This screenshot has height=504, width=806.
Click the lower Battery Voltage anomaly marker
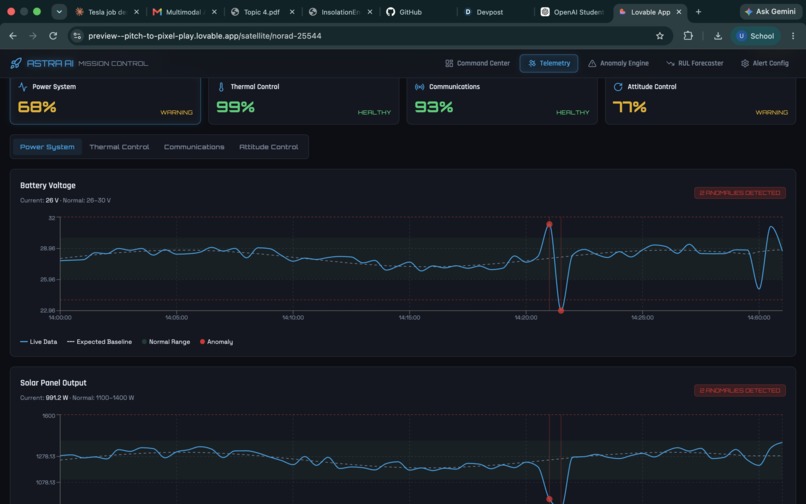click(561, 311)
